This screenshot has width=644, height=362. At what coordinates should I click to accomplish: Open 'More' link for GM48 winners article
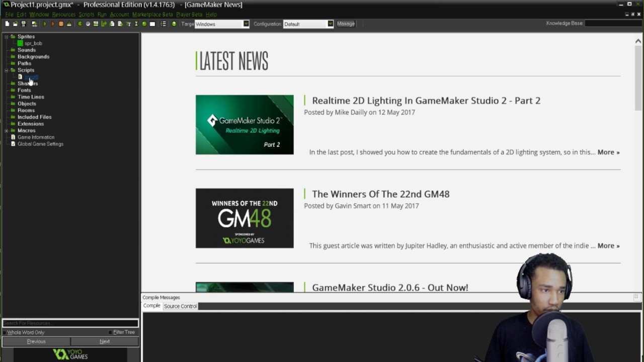pyautogui.click(x=608, y=246)
